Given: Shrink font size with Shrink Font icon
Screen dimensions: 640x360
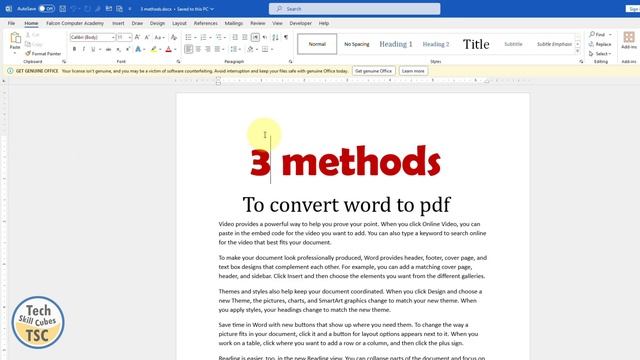Looking at the screenshot, I should click(147, 37).
